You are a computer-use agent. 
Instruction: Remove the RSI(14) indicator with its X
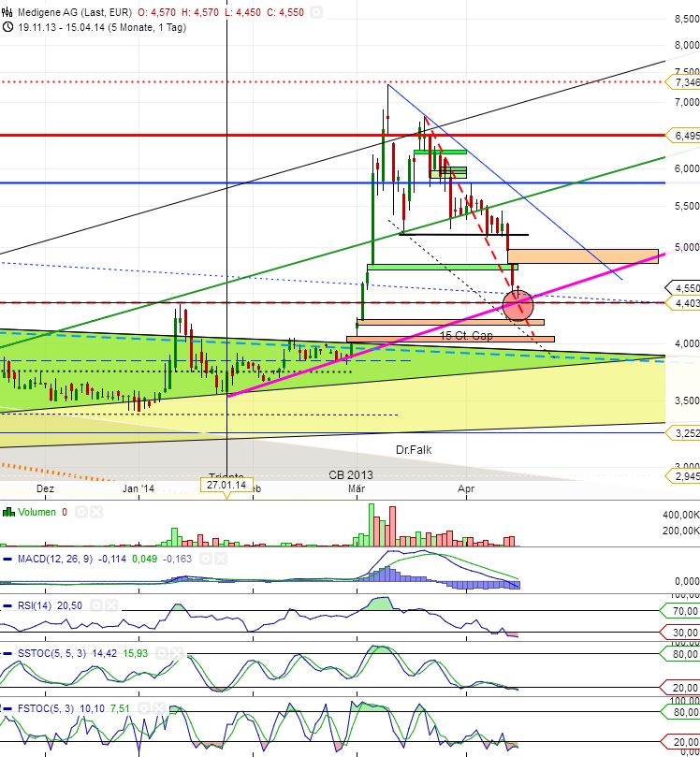(111, 605)
